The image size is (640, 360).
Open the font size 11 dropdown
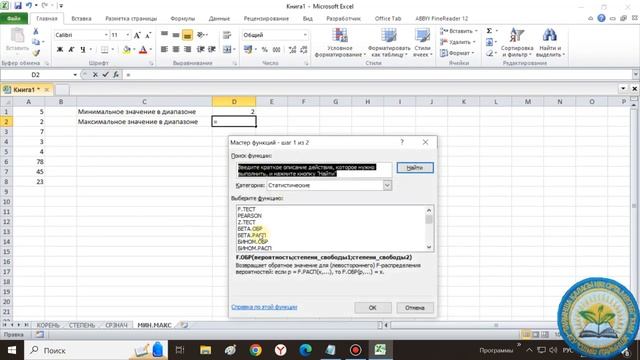pos(127,35)
